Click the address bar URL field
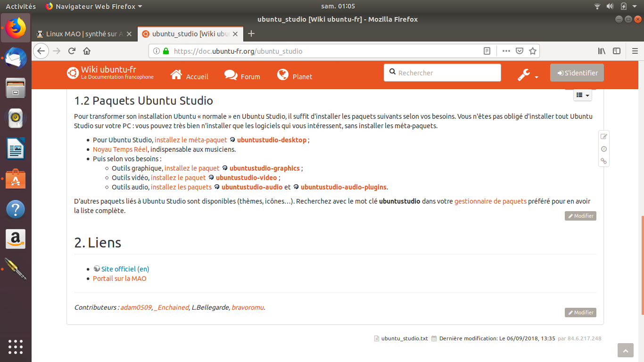 coord(325,51)
